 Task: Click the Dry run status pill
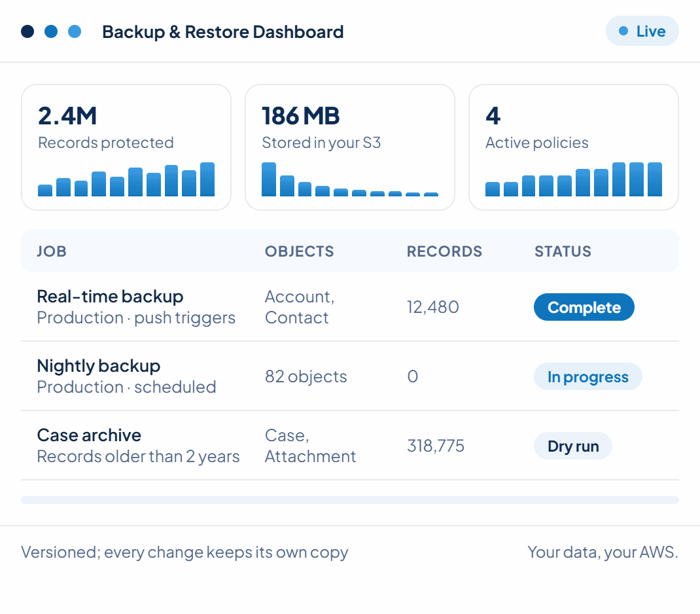(x=573, y=446)
